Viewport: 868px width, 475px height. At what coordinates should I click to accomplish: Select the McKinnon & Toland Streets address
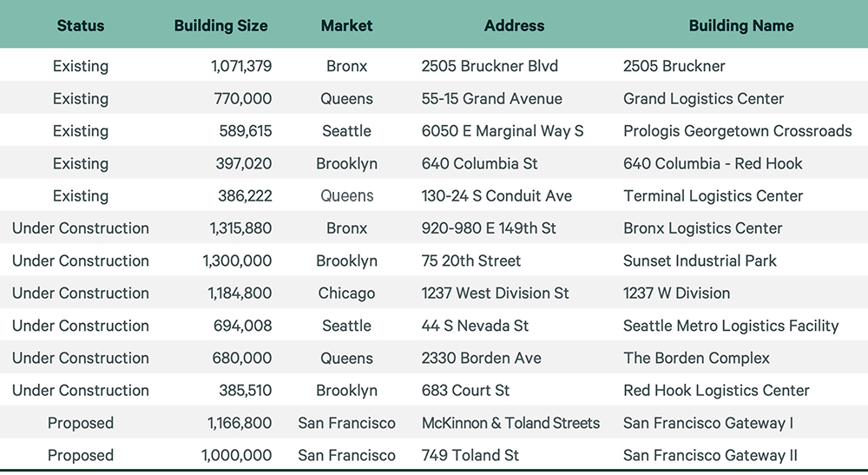[x=510, y=423]
